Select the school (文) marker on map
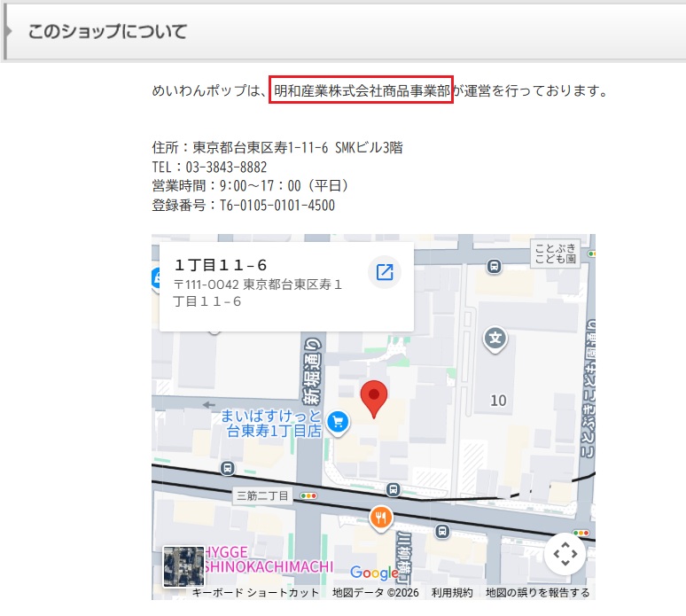 (495, 338)
